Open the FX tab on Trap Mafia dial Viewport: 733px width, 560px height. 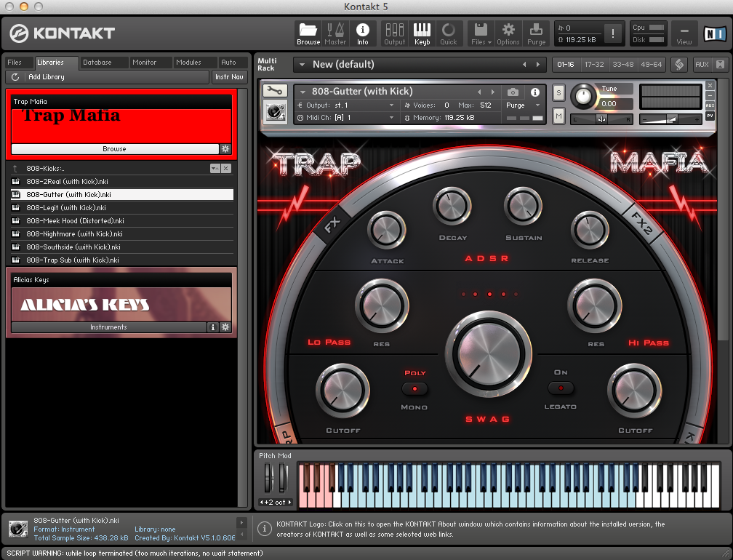point(332,225)
